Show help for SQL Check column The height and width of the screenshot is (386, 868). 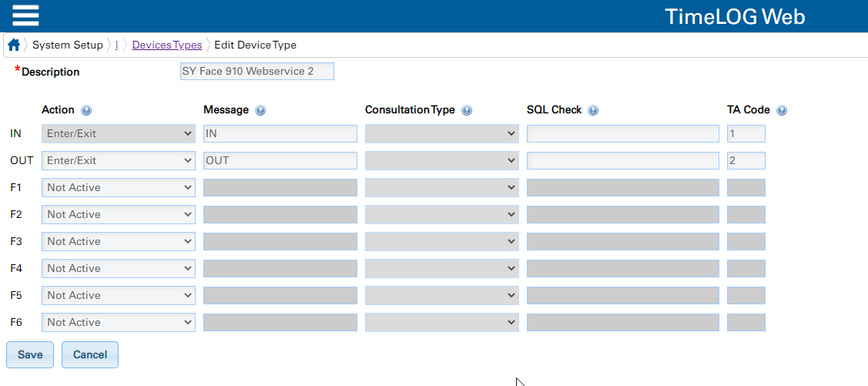(x=593, y=110)
